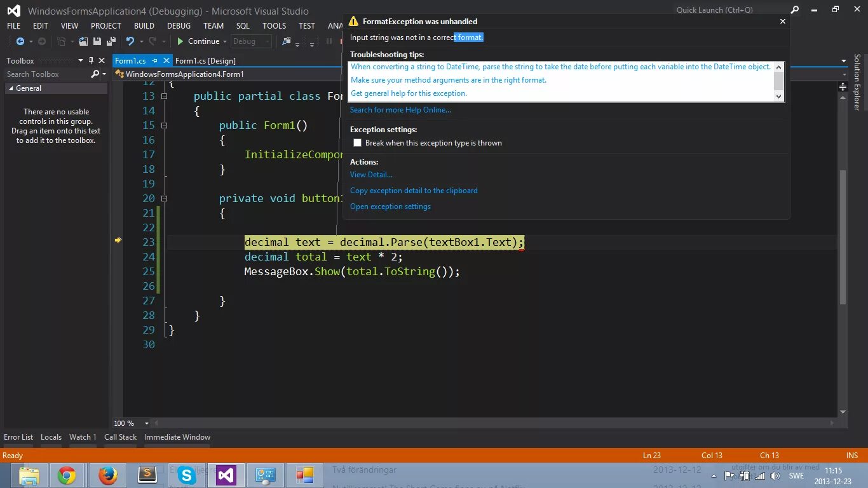The height and width of the screenshot is (488, 868).
Task: Open the TOOLS menu
Action: point(275,25)
